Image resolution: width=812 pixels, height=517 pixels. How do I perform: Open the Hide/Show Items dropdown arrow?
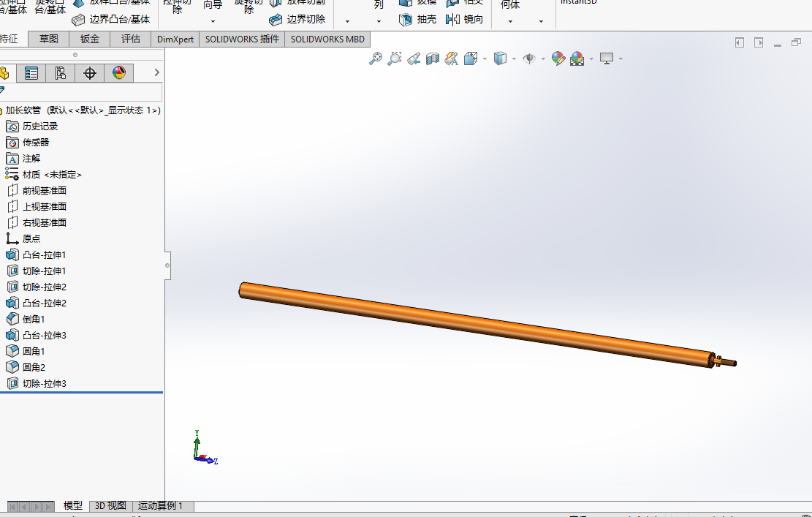(x=543, y=59)
